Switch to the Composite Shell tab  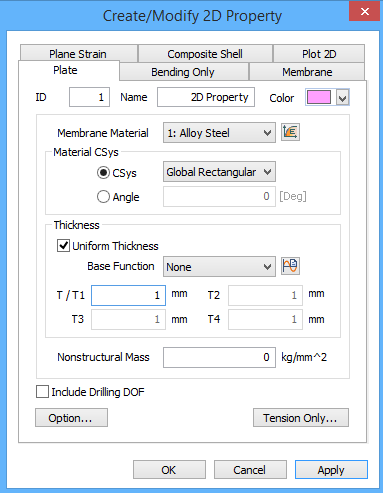pos(205,53)
